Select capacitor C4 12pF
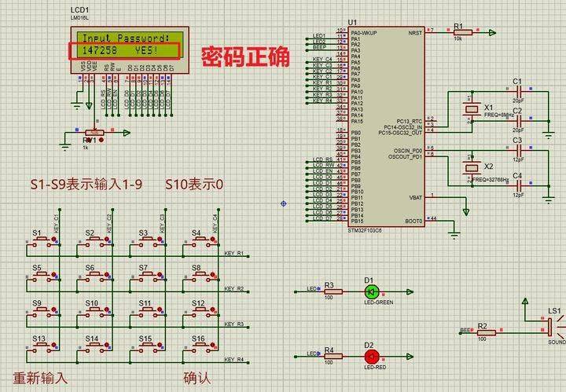Image resolution: width=566 pixels, height=392 pixels. (x=519, y=185)
